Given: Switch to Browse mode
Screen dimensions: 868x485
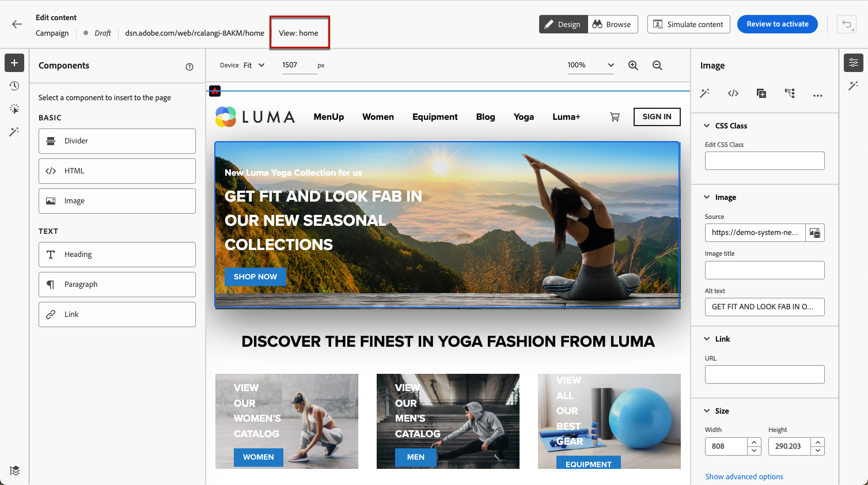Looking at the screenshot, I should [x=613, y=24].
